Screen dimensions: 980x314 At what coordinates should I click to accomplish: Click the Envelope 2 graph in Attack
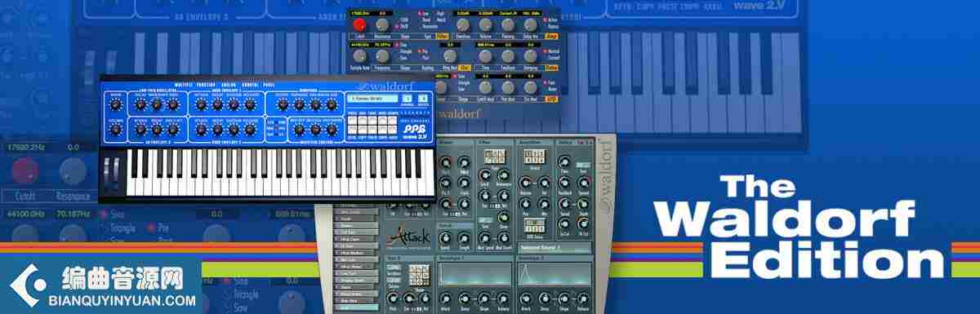point(555,273)
